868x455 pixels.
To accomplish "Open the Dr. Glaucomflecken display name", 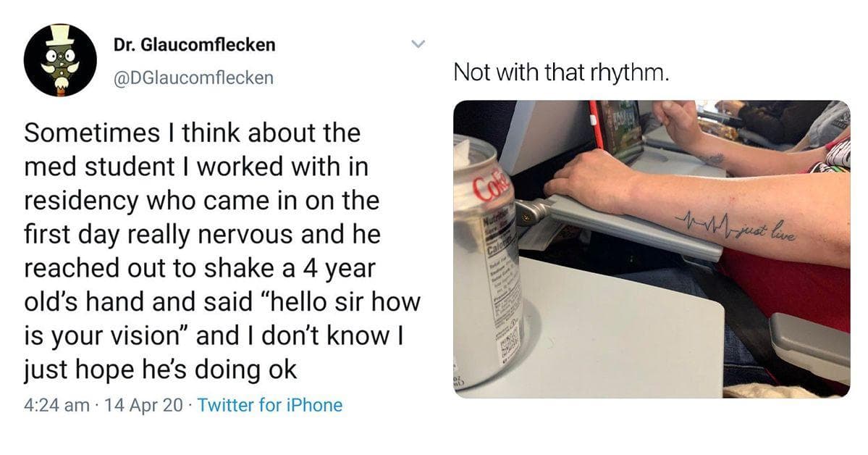I will click(x=194, y=45).
